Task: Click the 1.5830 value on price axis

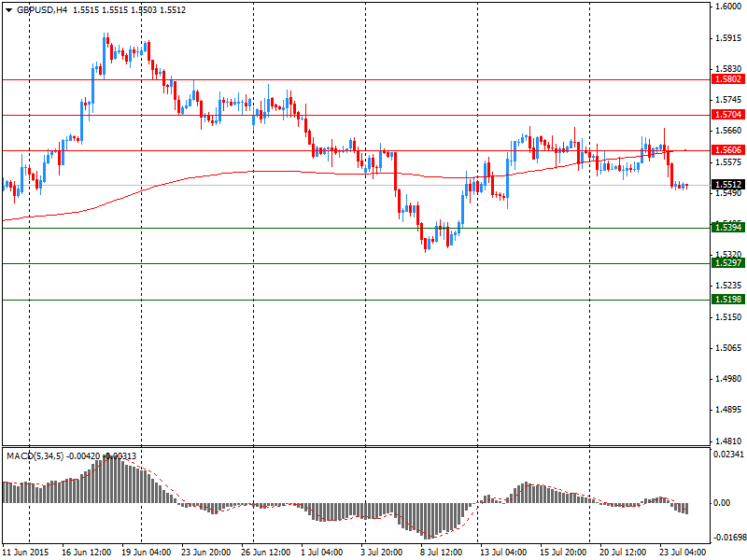Action: click(x=728, y=69)
